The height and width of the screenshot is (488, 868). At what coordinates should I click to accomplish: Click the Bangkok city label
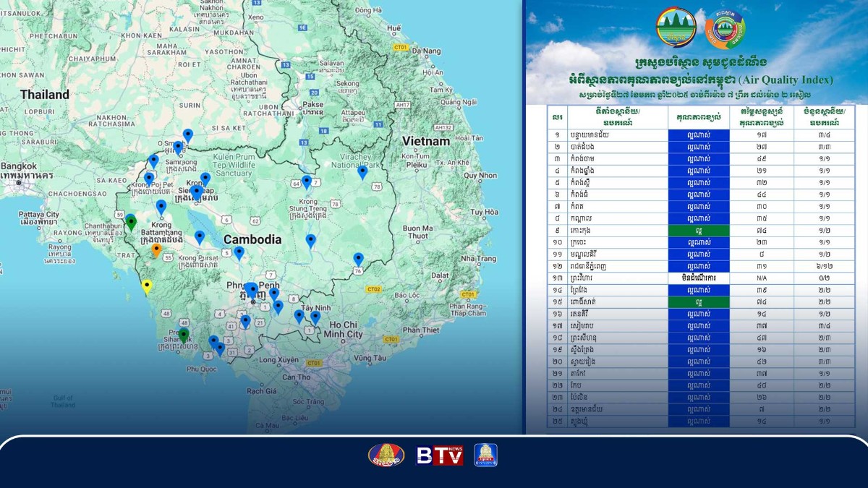point(18,165)
